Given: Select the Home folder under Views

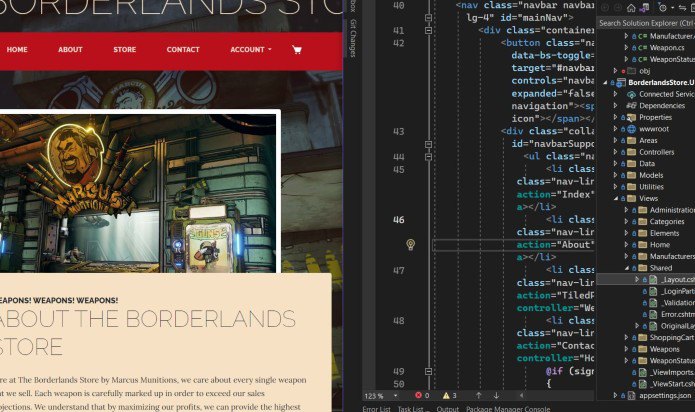Looking at the screenshot, I should [x=660, y=245].
